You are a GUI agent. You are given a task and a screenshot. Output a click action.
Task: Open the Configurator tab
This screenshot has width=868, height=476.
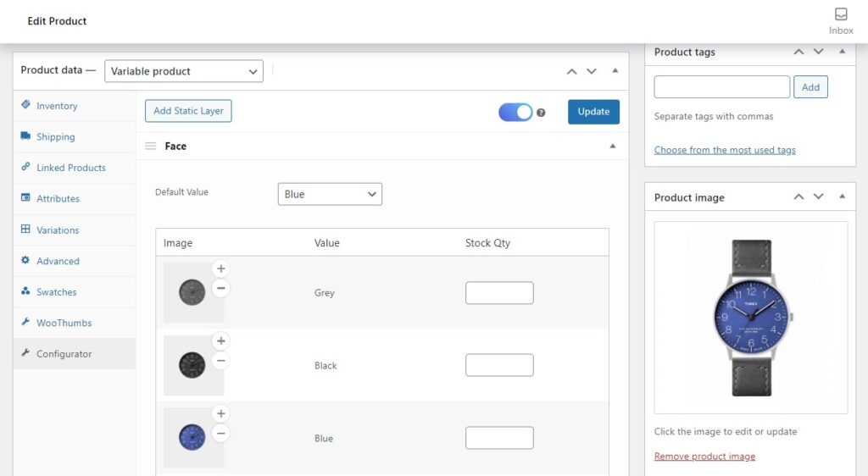(x=75, y=354)
